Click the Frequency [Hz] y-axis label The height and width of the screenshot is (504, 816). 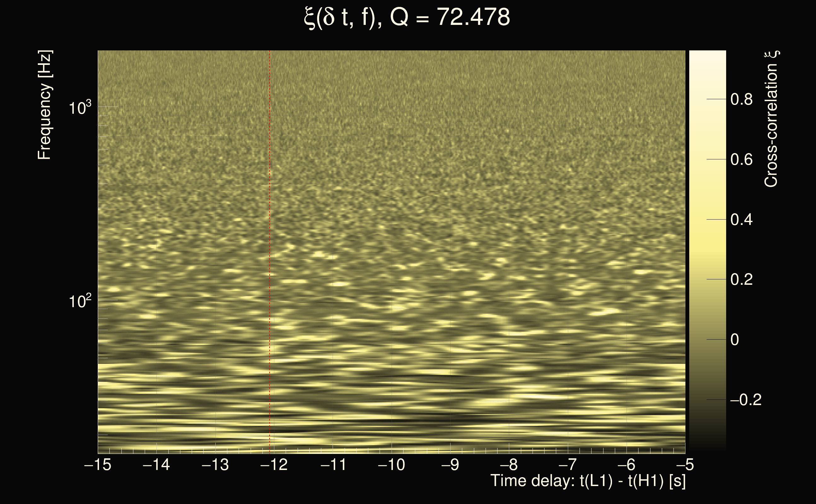[x=45, y=105]
